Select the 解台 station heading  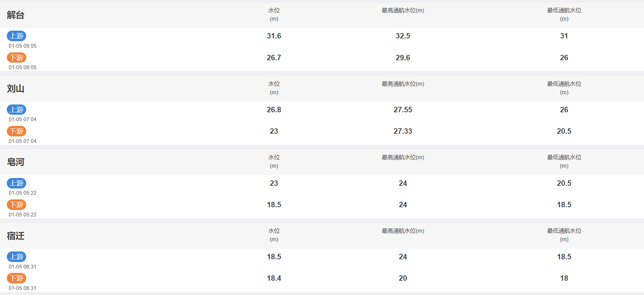[x=16, y=15]
